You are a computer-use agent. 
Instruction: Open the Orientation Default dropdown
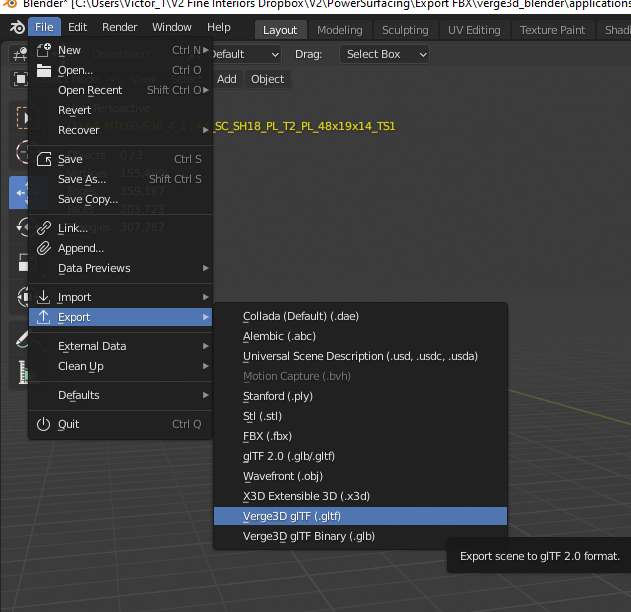coord(245,54)
